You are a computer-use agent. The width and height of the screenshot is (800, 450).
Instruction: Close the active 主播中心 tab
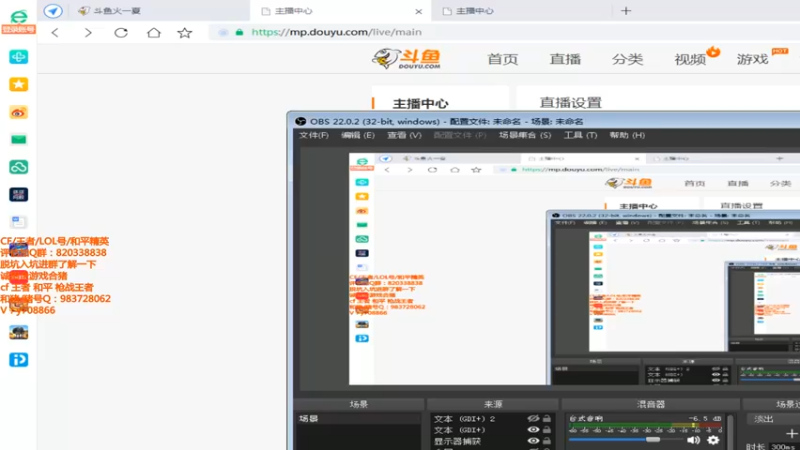(x=418, y=11)
